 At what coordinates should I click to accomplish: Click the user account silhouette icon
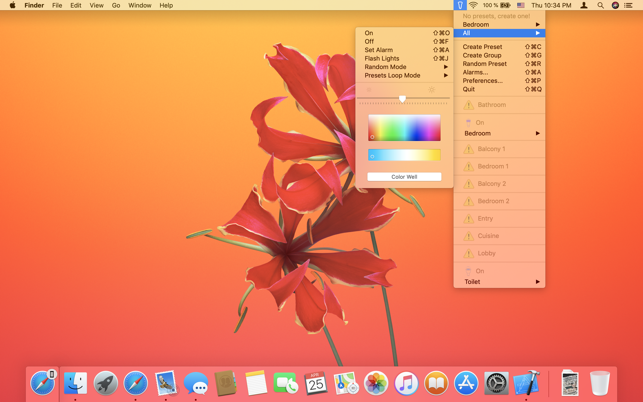584,5
